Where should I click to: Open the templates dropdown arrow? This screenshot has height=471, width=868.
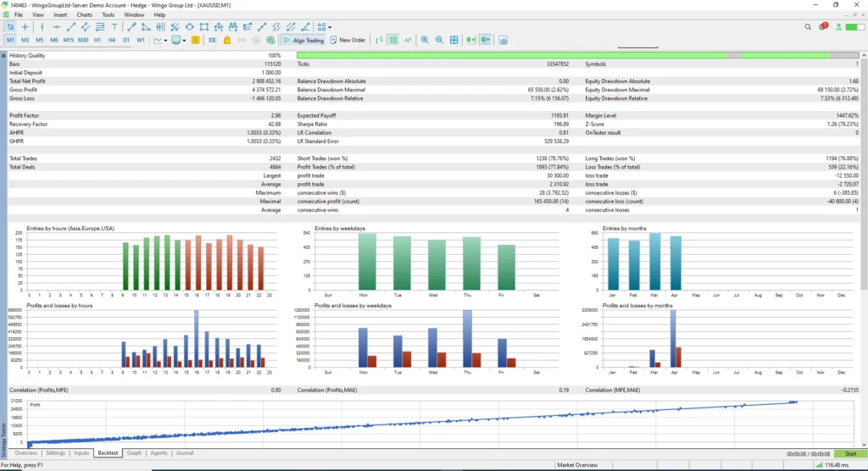(184, 41)
